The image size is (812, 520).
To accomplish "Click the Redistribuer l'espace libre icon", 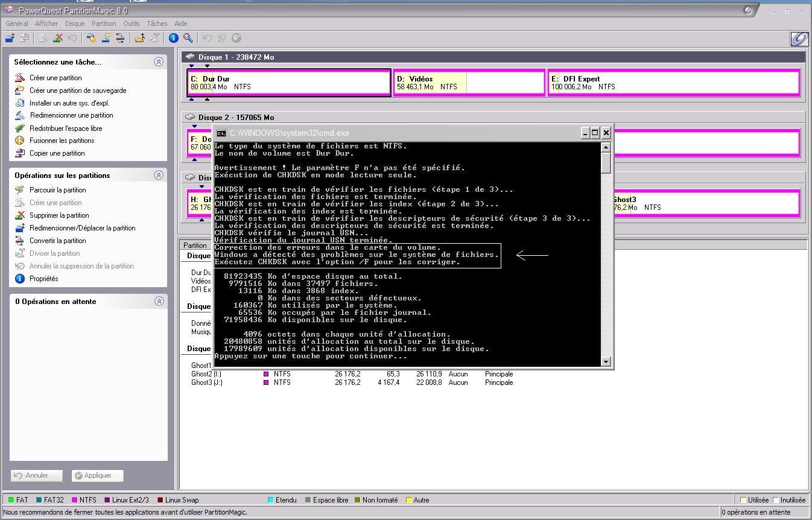I will tap(20, 128).
